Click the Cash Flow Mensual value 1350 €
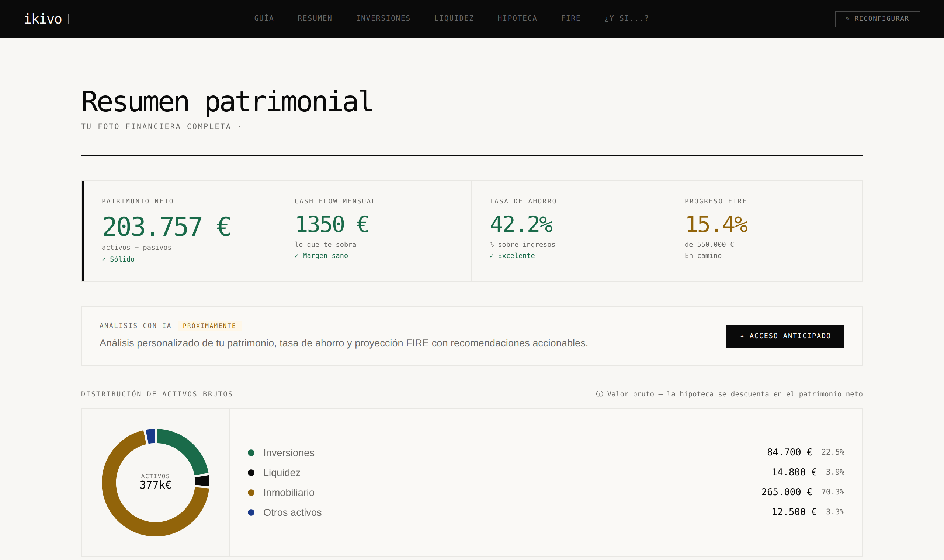The height and width of the screenshot is (560, 944). [x=332, y=224]
